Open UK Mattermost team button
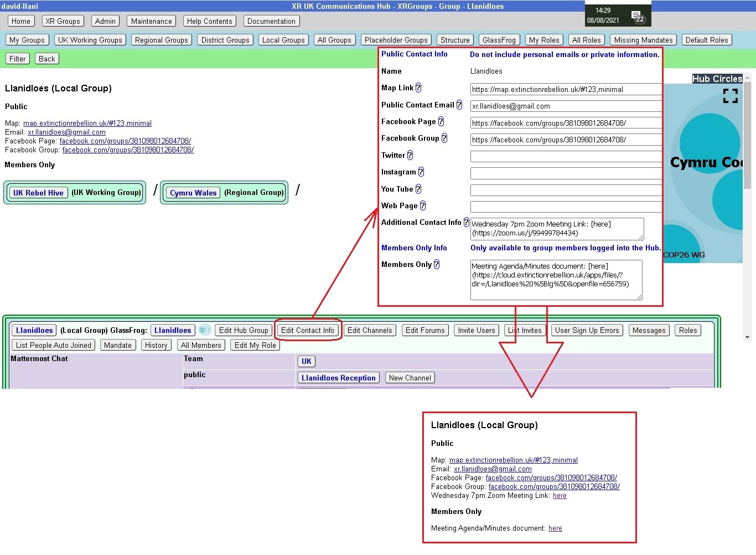This screenshot has height=555, width=756. point(307,361)
